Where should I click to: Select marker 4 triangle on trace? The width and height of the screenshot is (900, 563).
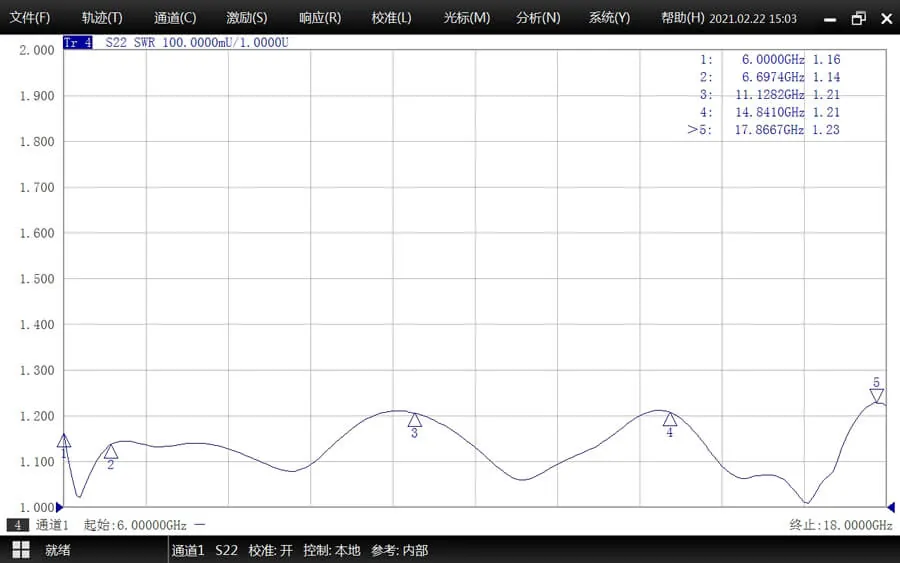pyautogui.click(x=669, y=420)
